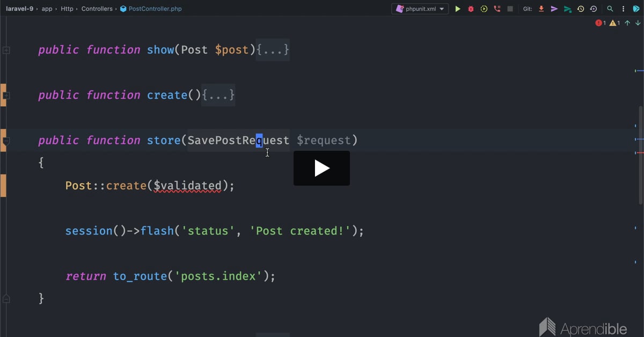
Task: Go to next highlighted error arrow
Action: [x=638, y=23]
